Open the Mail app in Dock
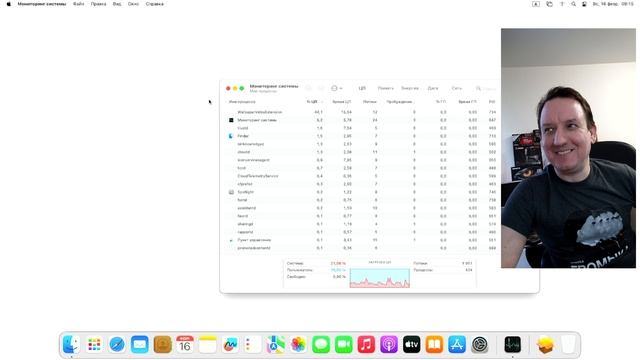 (140, 345)
